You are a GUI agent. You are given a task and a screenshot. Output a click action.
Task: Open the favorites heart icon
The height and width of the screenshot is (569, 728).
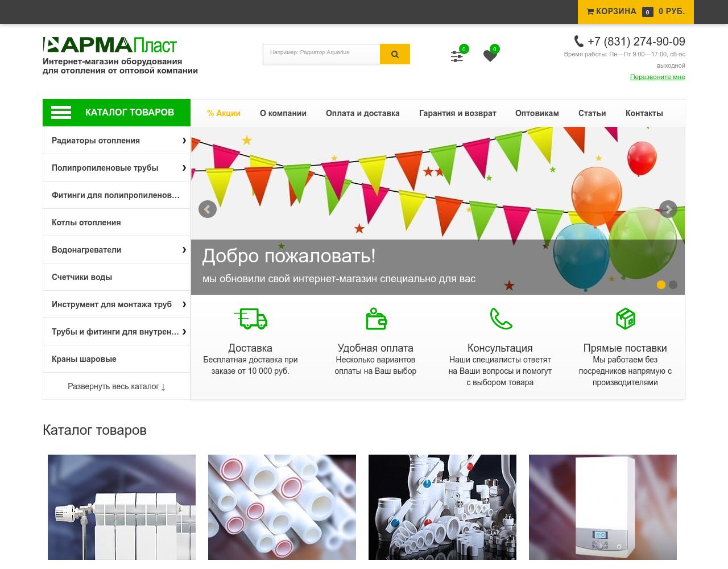coord(490,56)
